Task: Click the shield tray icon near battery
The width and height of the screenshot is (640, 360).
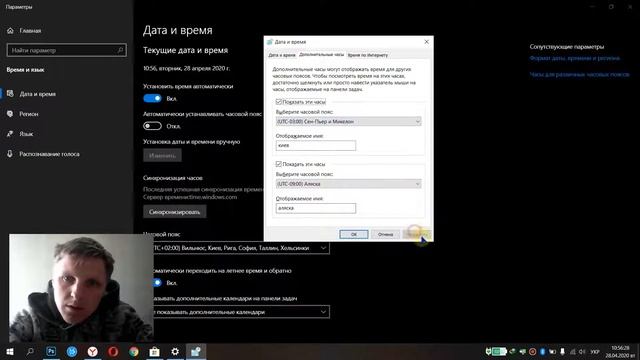Action: point(488,351)
